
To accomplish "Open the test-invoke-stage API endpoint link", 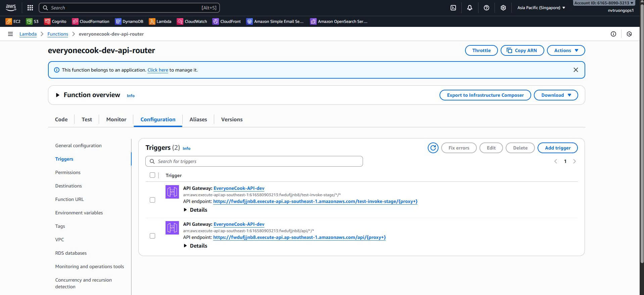I will coord(315,201).
